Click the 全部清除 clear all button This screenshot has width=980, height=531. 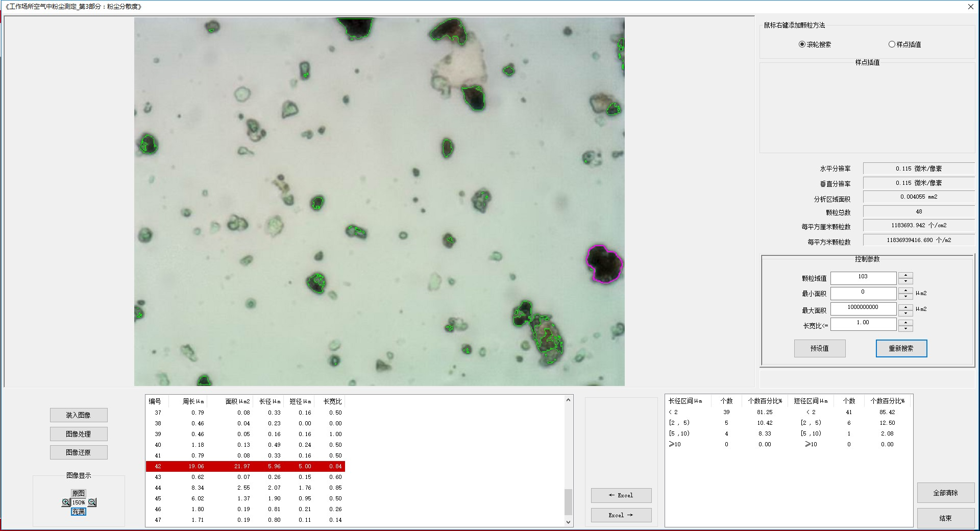tap(945, 493)
